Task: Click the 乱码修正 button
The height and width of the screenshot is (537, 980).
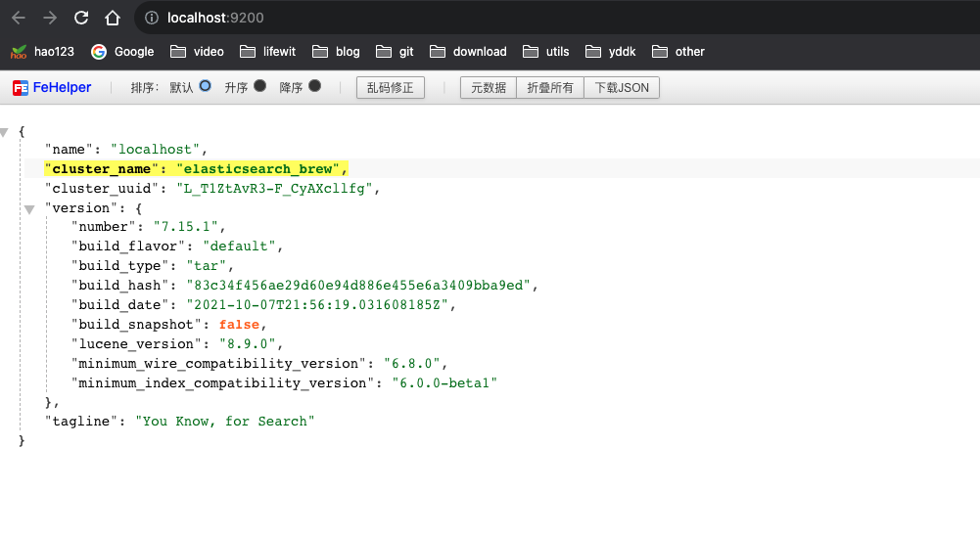Action: [390, 87]
